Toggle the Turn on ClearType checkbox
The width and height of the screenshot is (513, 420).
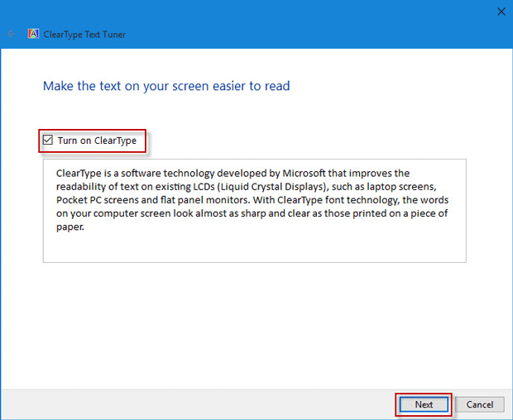coord(48,141)
